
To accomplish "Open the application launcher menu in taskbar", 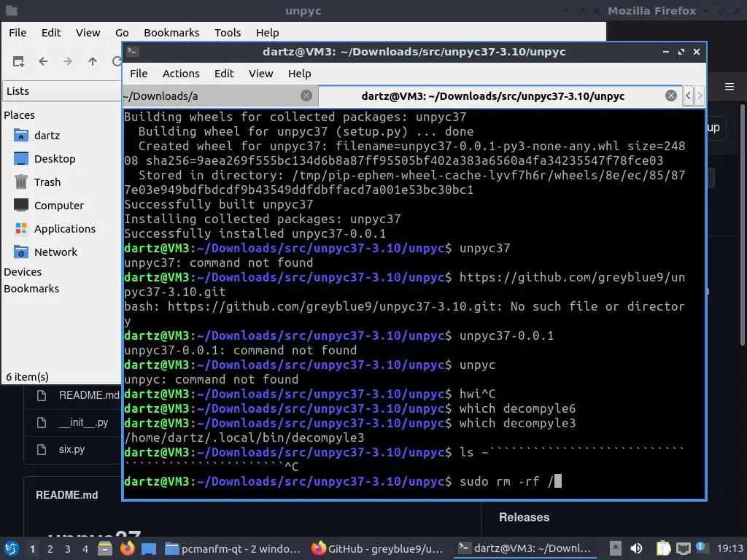I will [12, 548].
